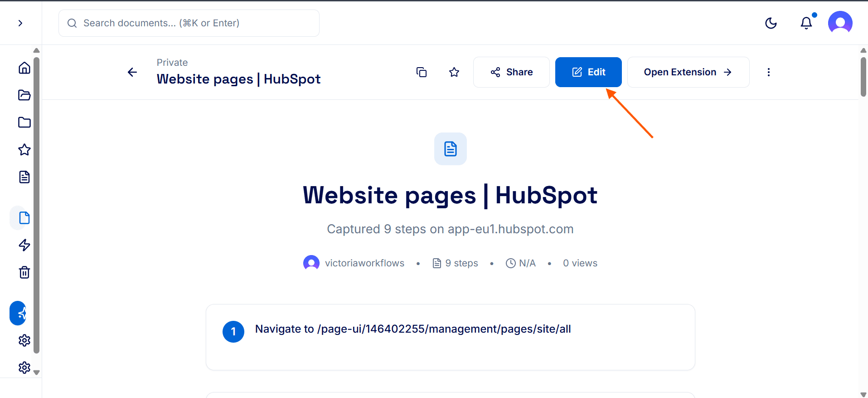Open the closed folder icon in sidebar
The height and width of the screenshot is (398, 868).
(x=24, y=123)
